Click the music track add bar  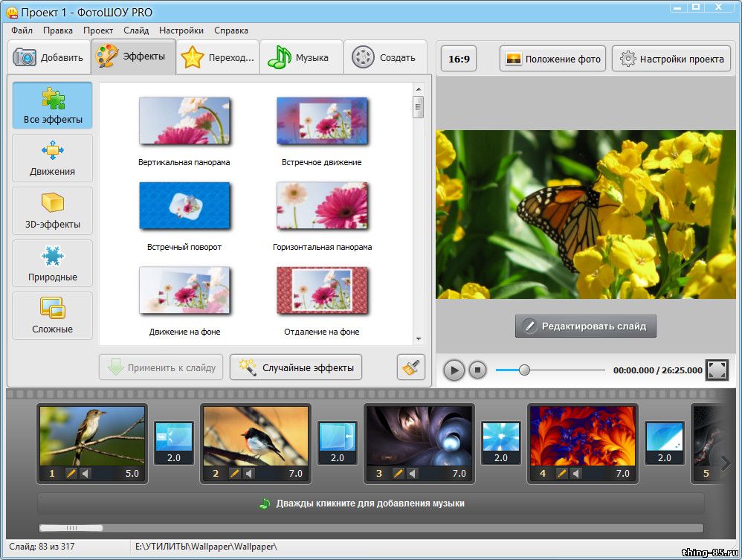click(370, 503)
